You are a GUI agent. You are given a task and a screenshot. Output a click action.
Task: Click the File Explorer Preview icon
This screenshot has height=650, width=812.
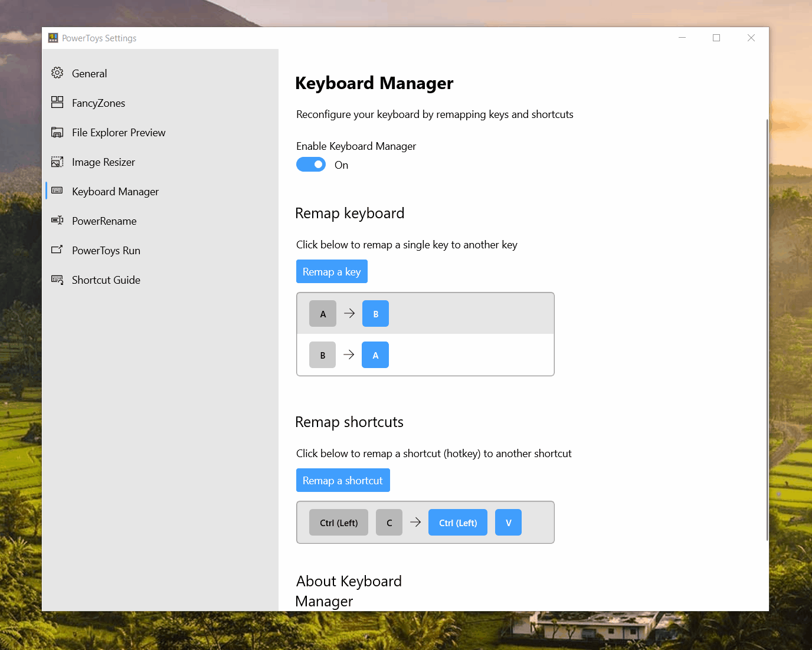coord(57,132)
